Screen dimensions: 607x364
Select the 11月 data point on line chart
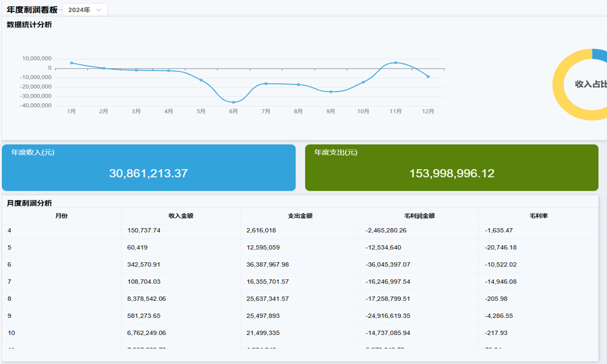point(396,62)
